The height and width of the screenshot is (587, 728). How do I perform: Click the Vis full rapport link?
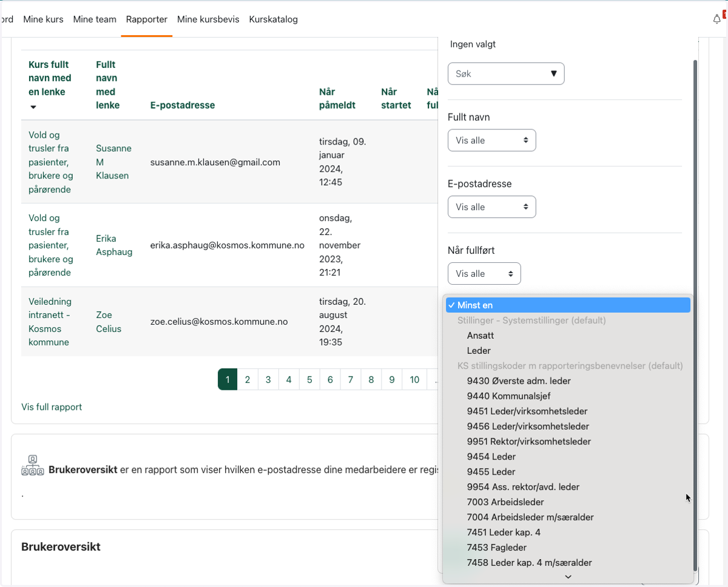click(x=52, y=407)
